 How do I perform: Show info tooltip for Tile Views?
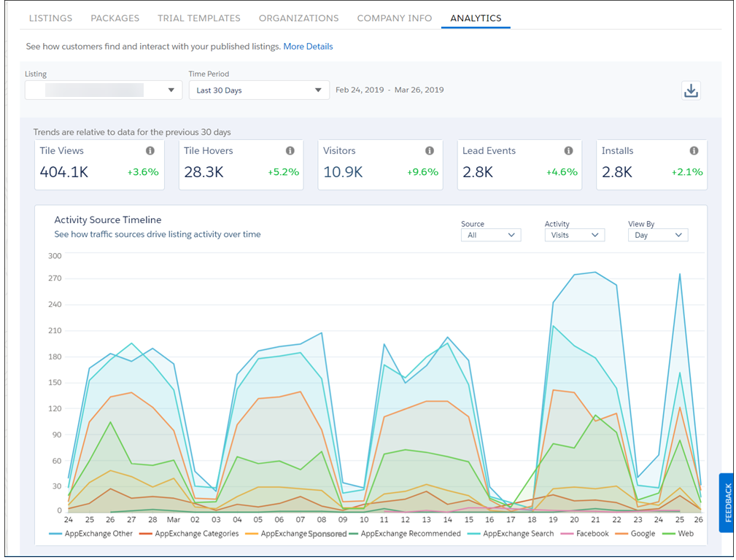150,151
